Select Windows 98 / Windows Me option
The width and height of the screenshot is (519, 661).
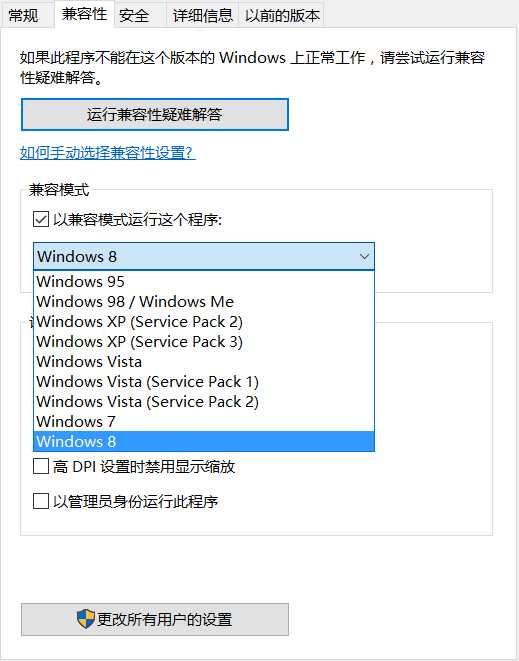coord(204,301)
